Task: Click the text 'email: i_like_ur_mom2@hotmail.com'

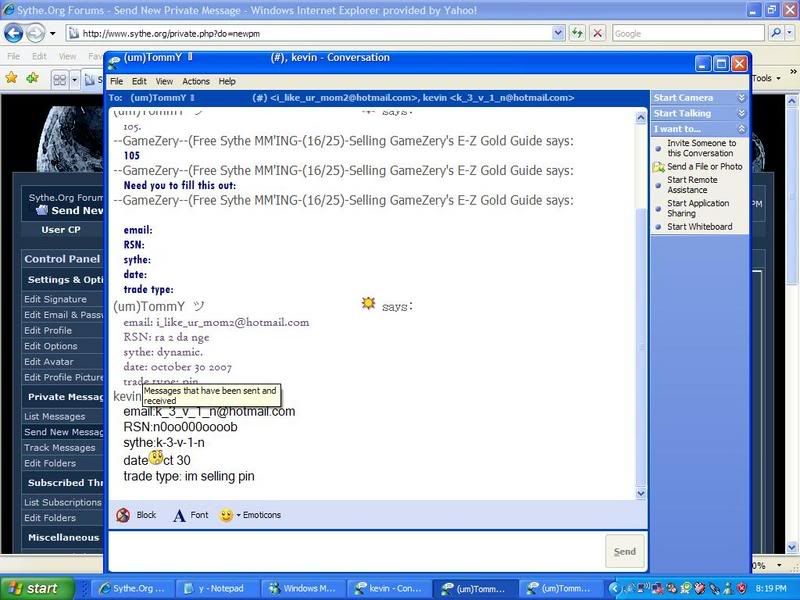Action: point(216,322)
